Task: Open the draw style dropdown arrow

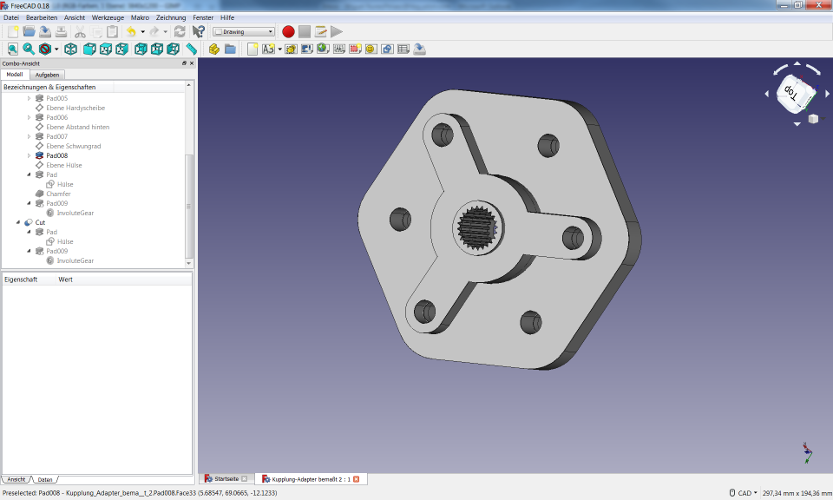Action: point(57,49)
